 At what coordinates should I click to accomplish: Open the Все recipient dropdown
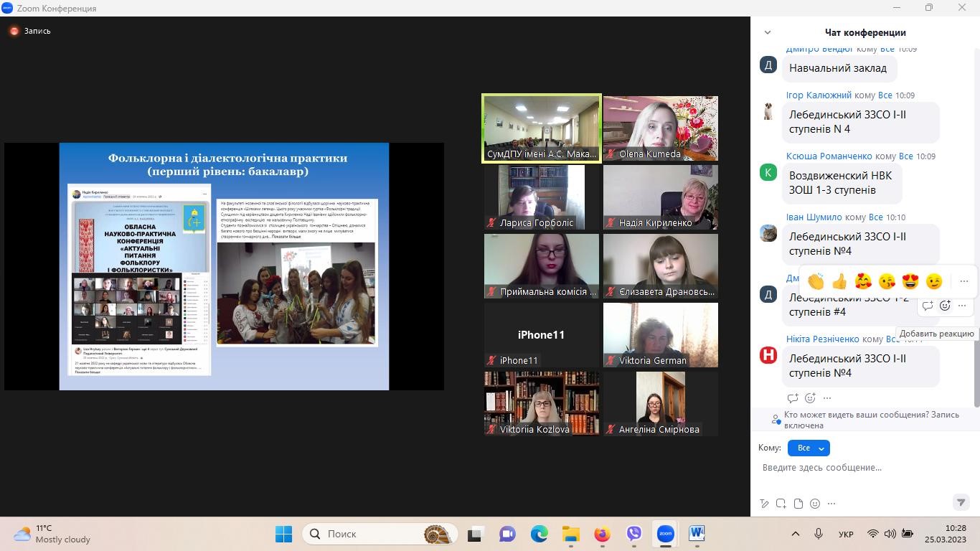[x=809, y=448]
